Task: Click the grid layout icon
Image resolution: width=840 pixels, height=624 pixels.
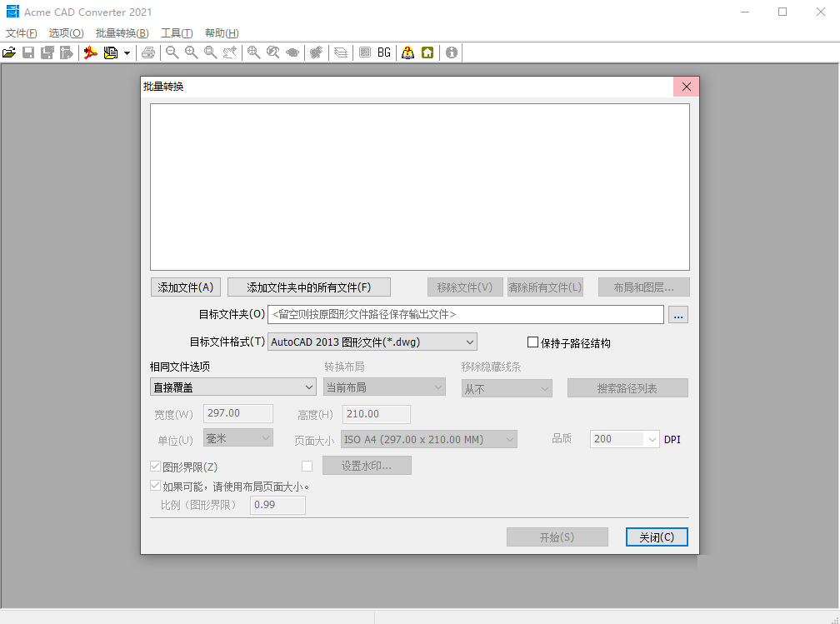Action: 365,52
